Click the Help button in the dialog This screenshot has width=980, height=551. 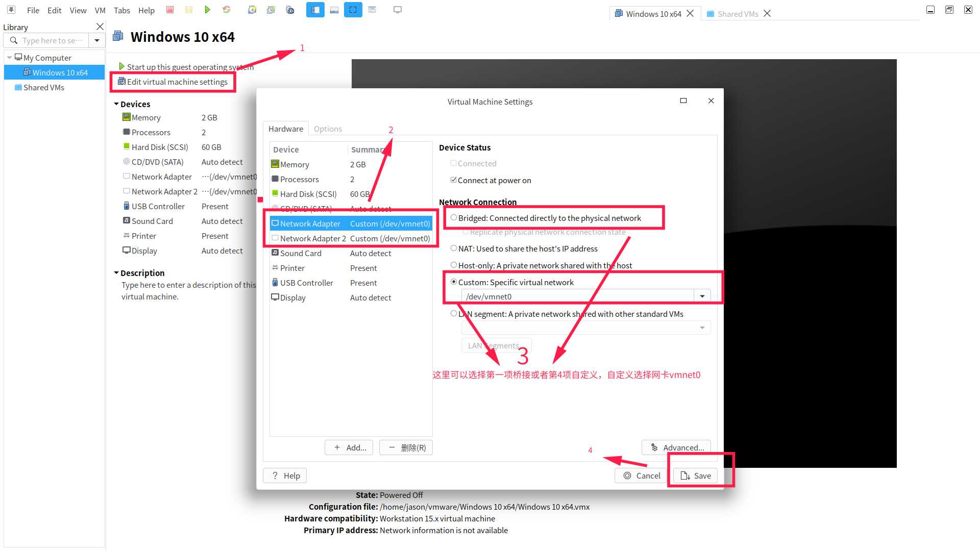[285, 475]
